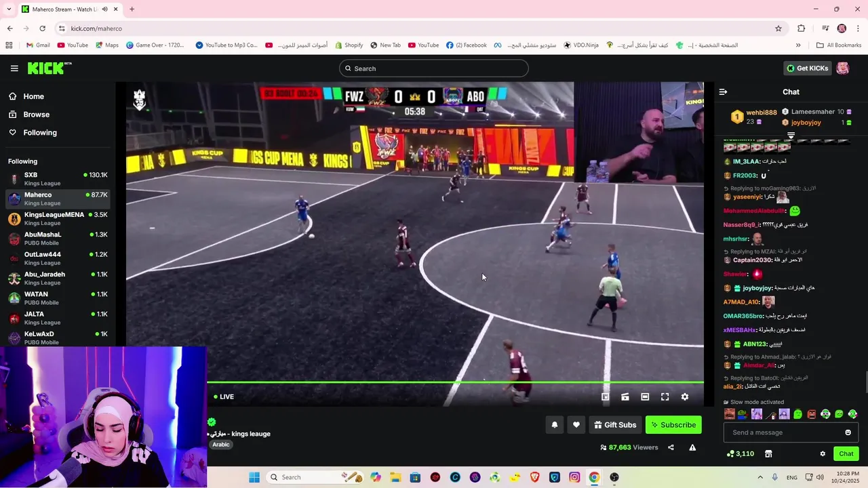
Task: Mute the tab via the speaker icon
Action: [105, 9]
